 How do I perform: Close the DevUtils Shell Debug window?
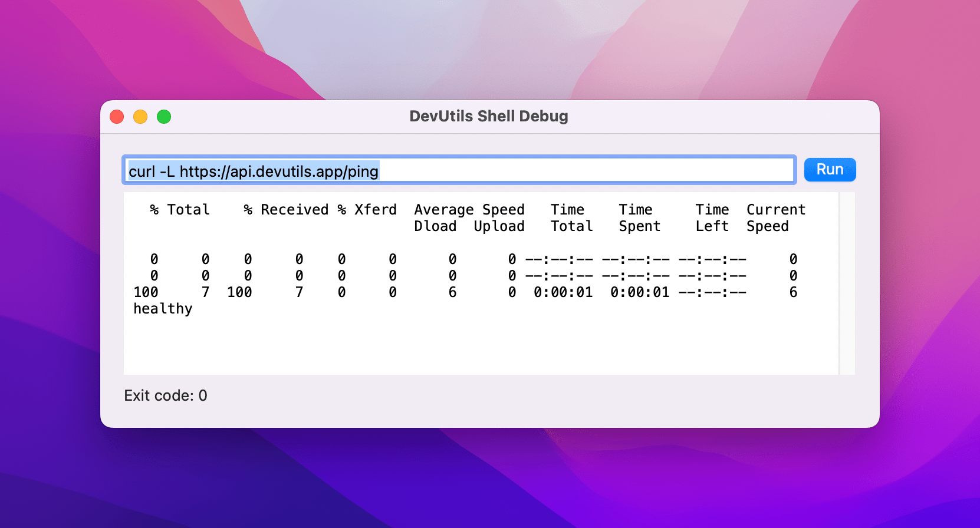(117, 117)
